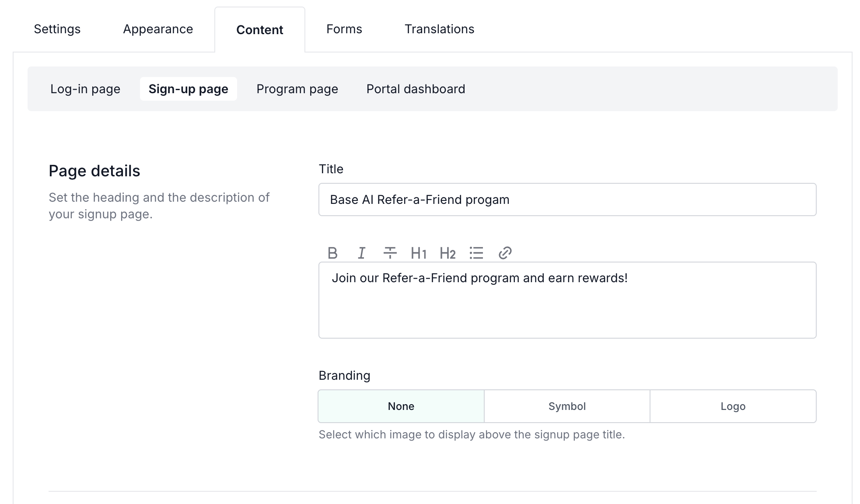Select None branding option
The height and width of the screenshot is (504, 860).
coord(401,406)
